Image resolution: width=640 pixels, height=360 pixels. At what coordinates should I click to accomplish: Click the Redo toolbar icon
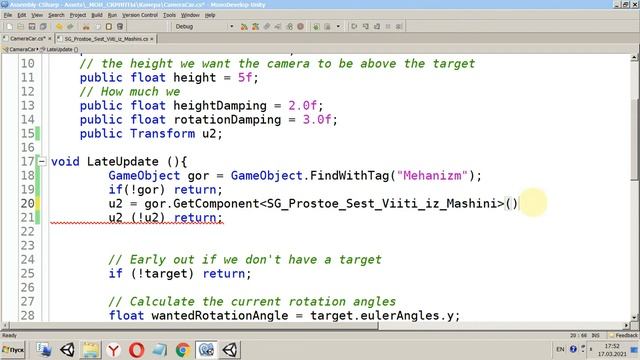(70, 27)
